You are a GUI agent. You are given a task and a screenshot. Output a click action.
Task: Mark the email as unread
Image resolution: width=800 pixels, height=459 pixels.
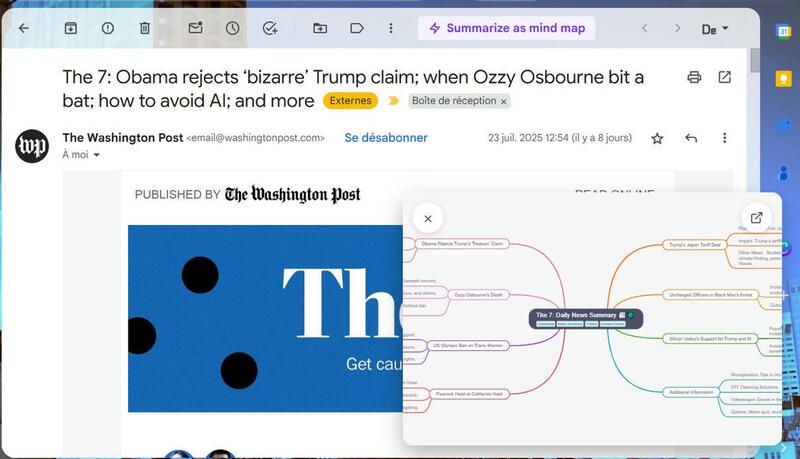[x=195, y=28]
